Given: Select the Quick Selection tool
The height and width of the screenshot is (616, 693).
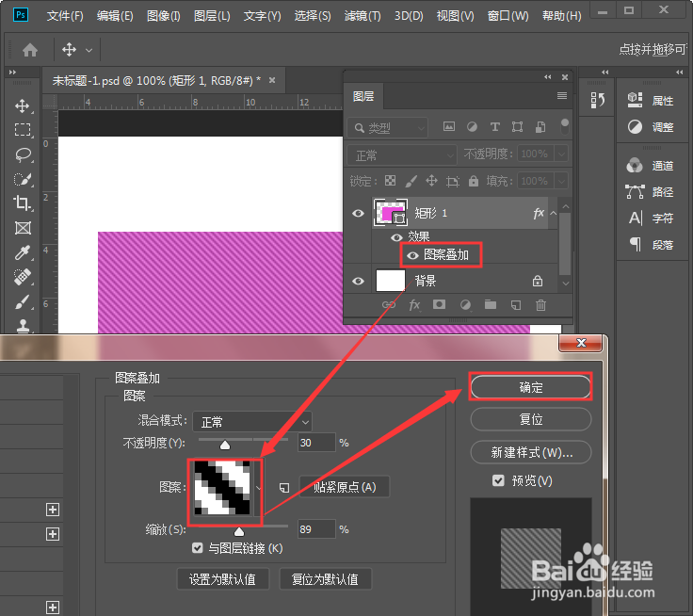Looking at the screenshot, I should pos(22,179).
